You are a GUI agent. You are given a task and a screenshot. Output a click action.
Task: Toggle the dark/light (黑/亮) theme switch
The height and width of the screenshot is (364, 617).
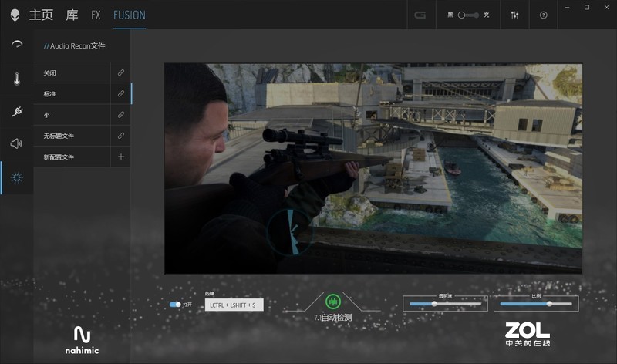[468, 15]
